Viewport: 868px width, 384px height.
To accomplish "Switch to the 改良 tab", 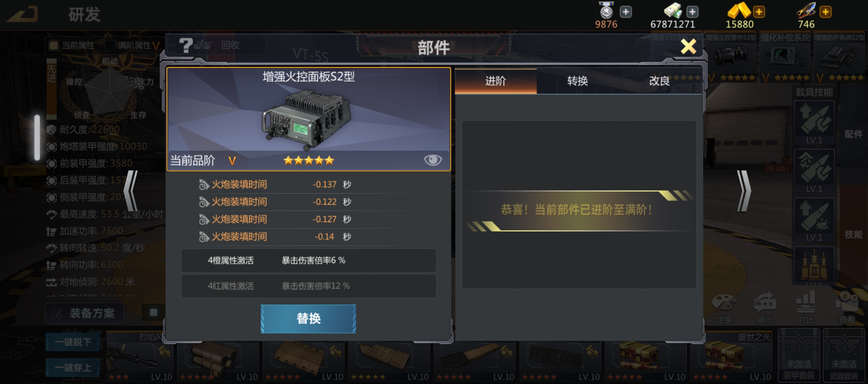I will (660, 81).
